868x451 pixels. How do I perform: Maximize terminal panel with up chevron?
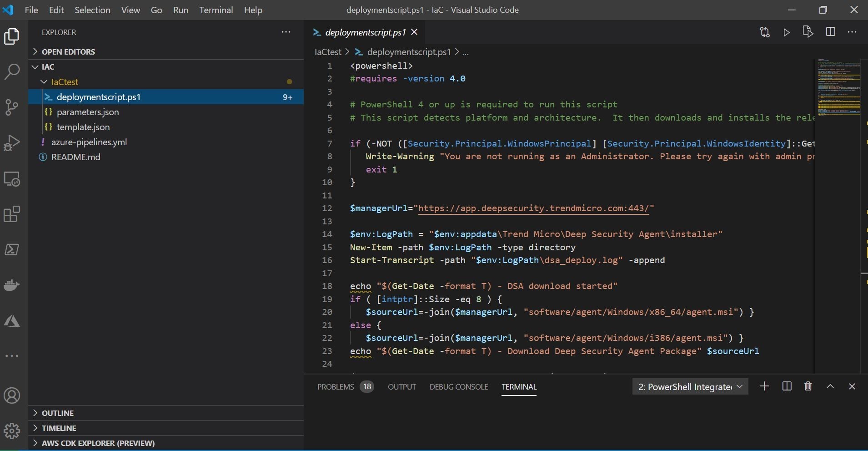[830, 386]
